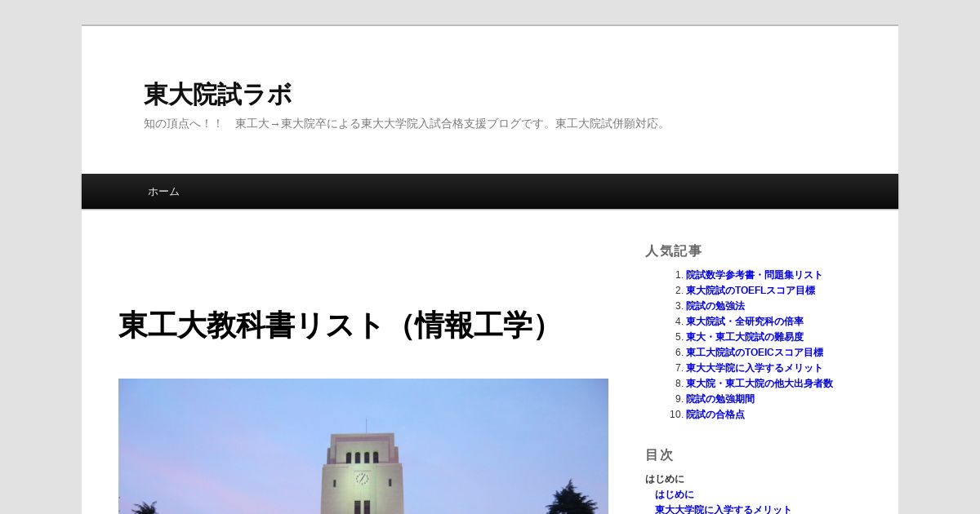Select the ホーム menu item
This screenshot has height=514, width=980.
tap(163, 192)
